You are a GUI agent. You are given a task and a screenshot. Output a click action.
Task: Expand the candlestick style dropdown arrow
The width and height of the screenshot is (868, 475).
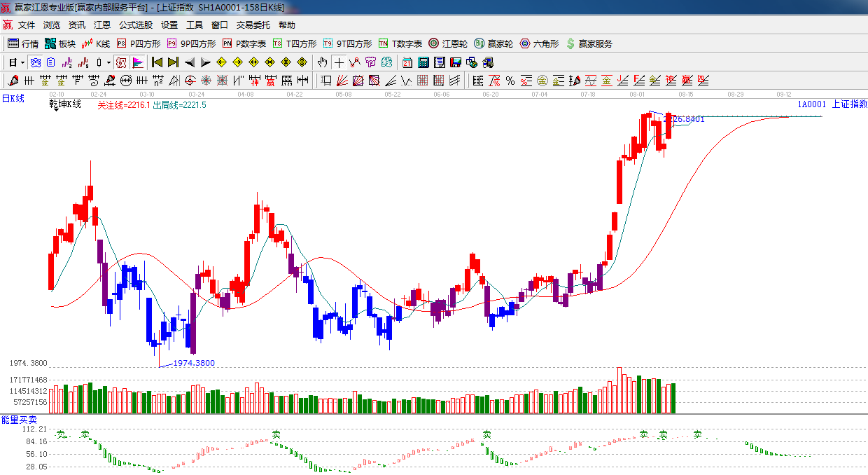pyautogui.click(x=108, y=62)
